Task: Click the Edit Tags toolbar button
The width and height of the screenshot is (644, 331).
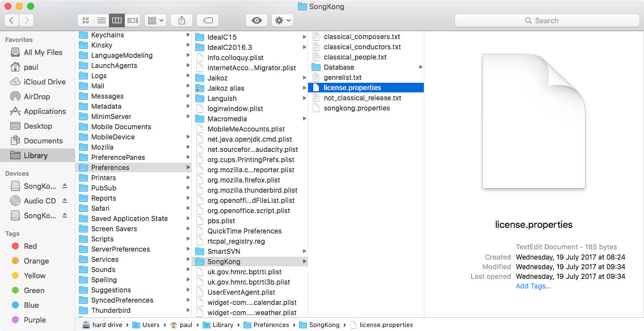Action: [208, 20]
